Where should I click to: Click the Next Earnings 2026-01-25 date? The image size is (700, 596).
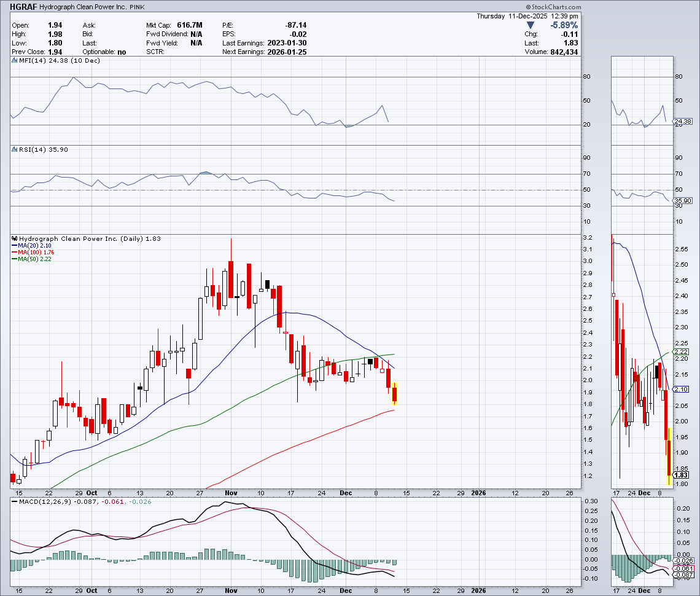[x=287, y=52]
